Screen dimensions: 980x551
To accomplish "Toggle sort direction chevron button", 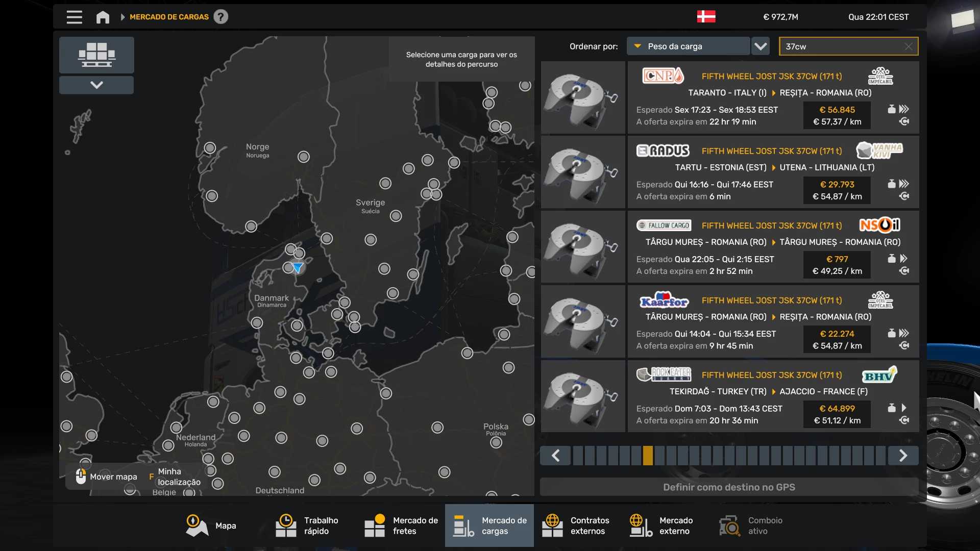I will (761, 46).
